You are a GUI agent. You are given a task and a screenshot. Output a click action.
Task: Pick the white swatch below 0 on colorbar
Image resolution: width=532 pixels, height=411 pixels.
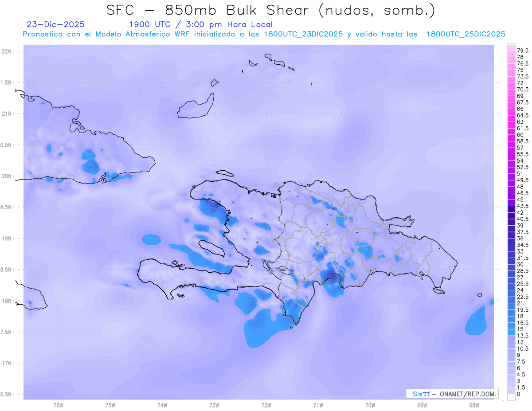point(511,397)
